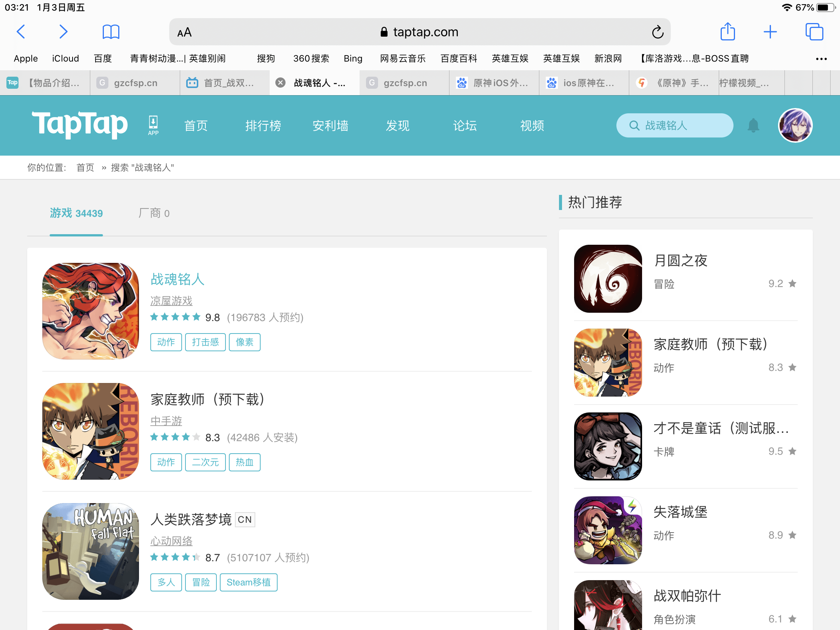Open the Human Fall Flat thumbnail

(x=90, y=551)
